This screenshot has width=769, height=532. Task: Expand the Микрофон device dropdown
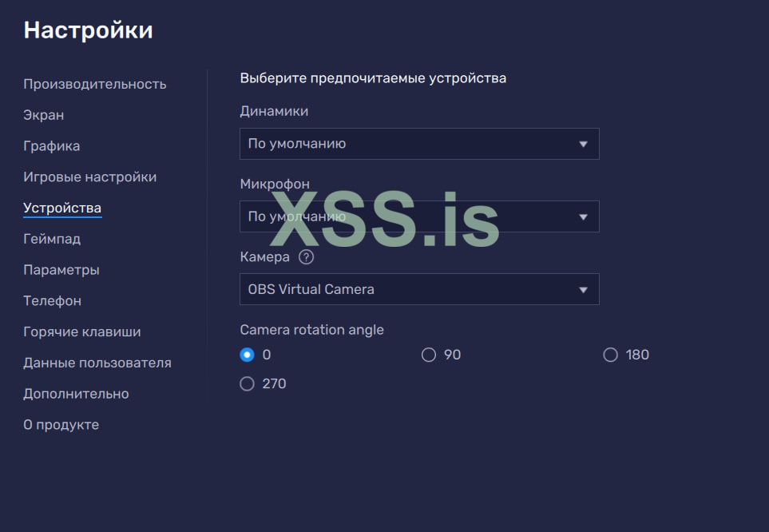583,216
